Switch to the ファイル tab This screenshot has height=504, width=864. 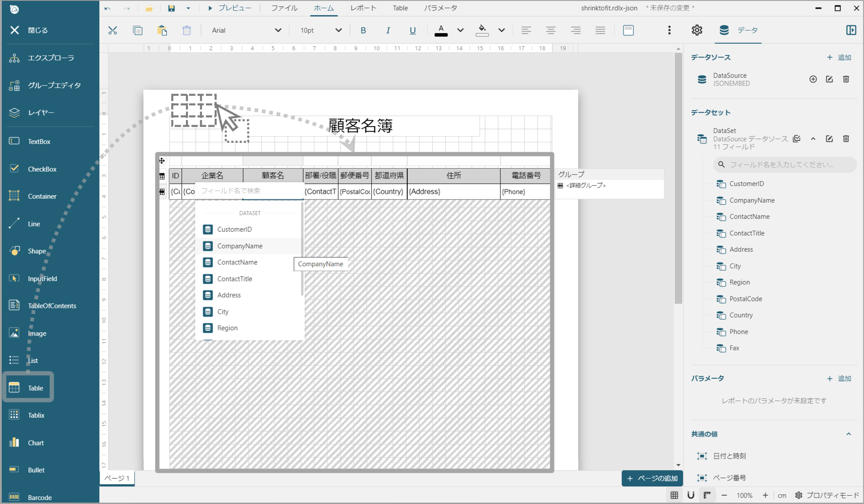click(x=284, y=8)
